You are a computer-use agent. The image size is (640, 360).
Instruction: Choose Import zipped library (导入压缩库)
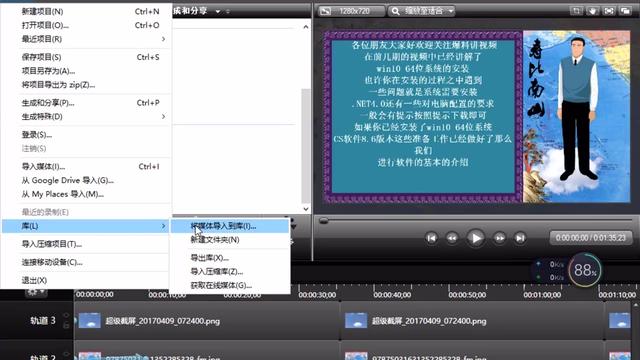230,271
